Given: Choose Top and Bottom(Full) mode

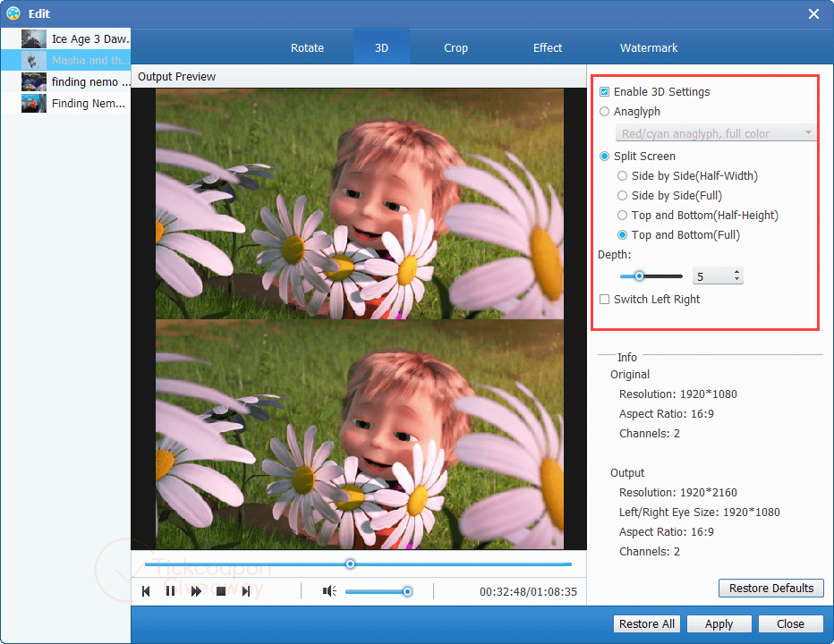Looking at the screenshot, I should click(622, 235).
